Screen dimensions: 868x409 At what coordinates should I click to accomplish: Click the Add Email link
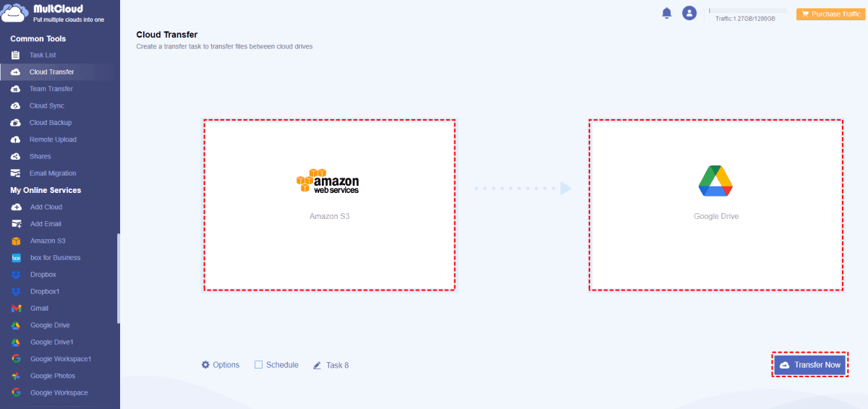[x=46, y=224]
